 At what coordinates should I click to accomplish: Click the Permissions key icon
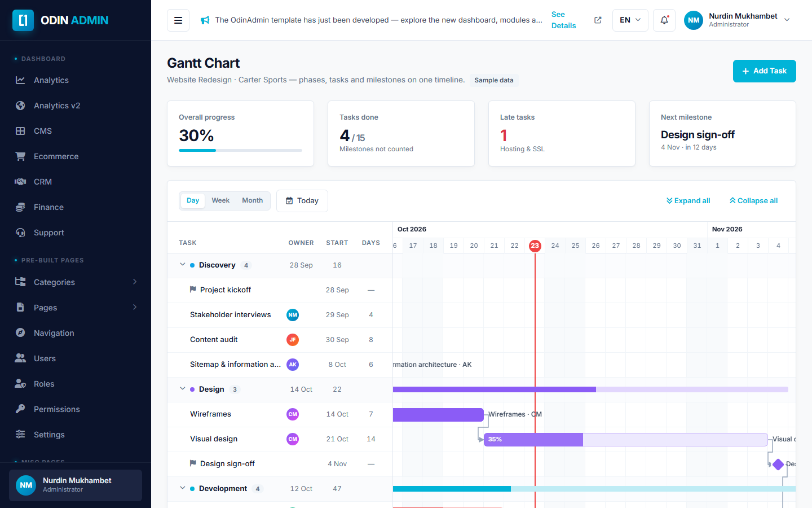point(20,409)
